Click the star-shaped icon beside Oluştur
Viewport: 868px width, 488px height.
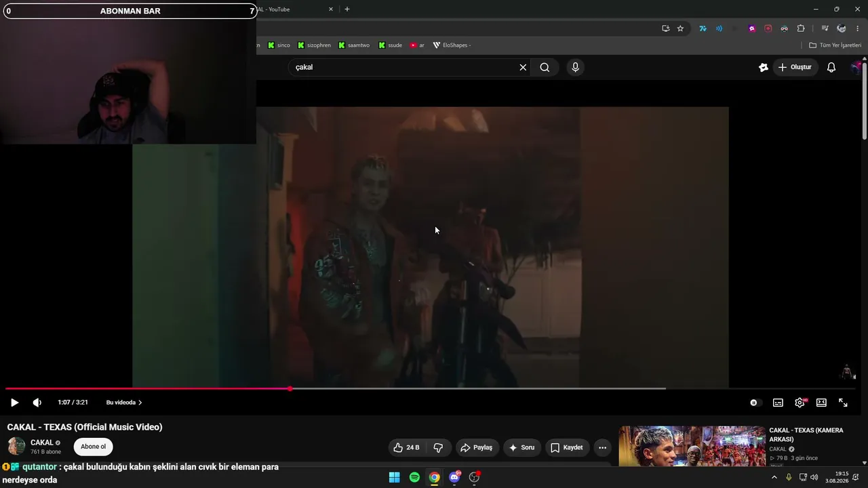(764, 67)
